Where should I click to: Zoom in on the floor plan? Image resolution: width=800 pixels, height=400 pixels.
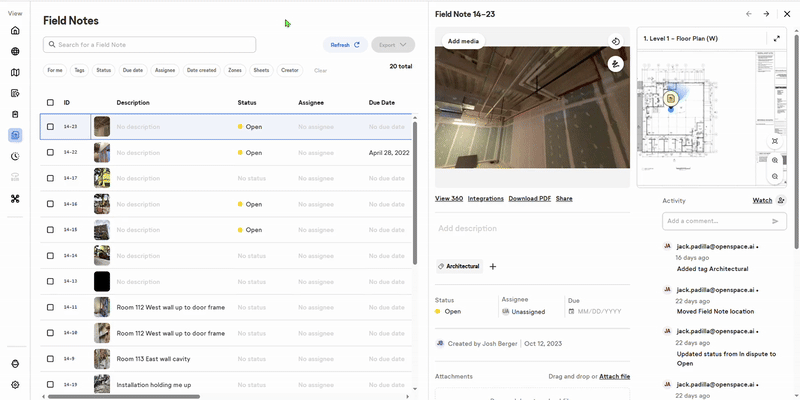tap(775, 160)
